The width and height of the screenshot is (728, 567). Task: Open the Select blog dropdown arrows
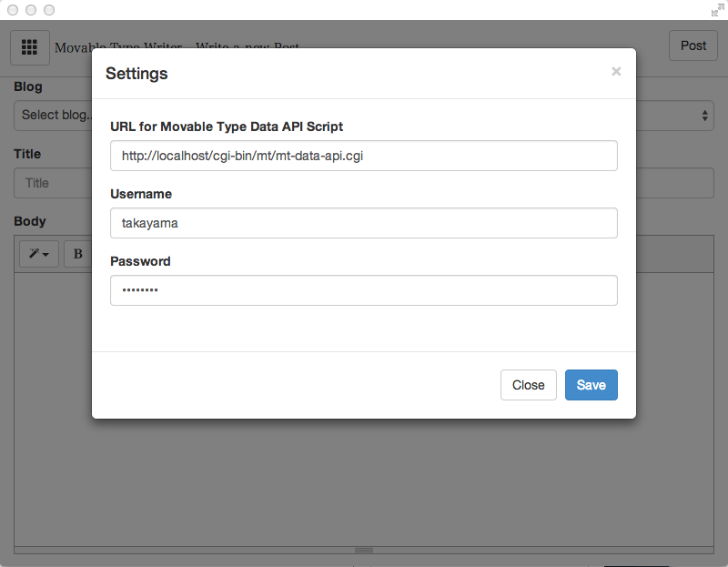pos(704,116)
